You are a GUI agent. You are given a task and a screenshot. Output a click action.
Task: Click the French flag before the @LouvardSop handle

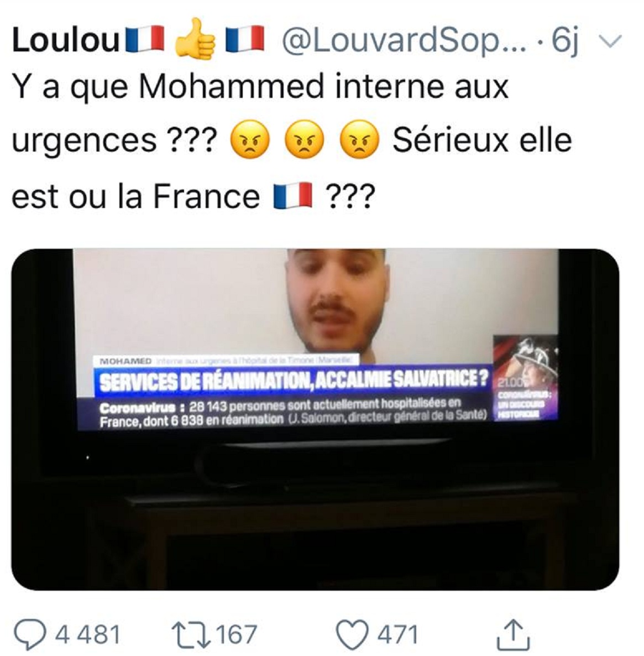pyautogui.click(x=245, y=40)
